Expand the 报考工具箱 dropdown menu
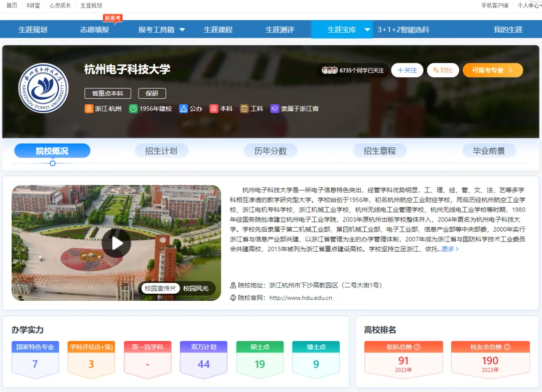The height and width of the screenshot is (392, 542). (182, 30)
